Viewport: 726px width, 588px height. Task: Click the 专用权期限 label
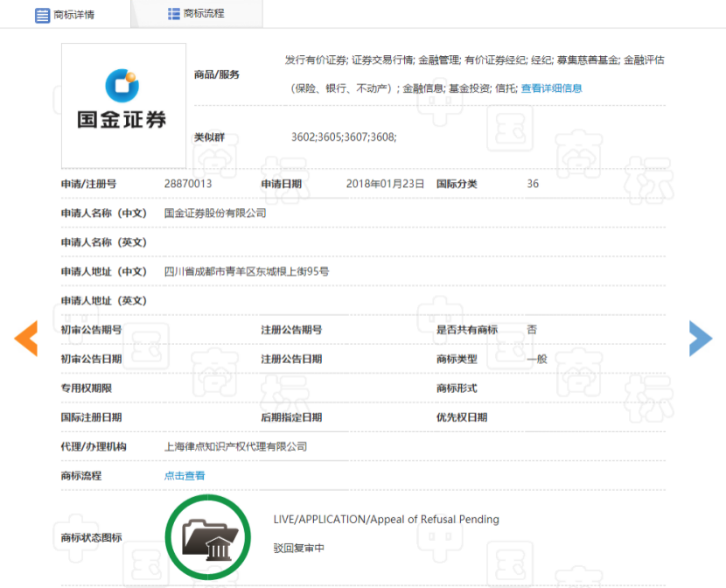[87, 388]
